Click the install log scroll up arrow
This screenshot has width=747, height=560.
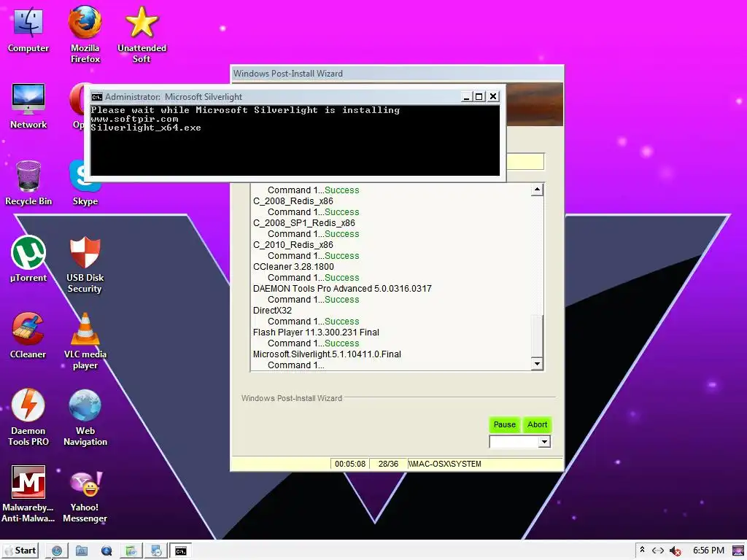[537, 190]
